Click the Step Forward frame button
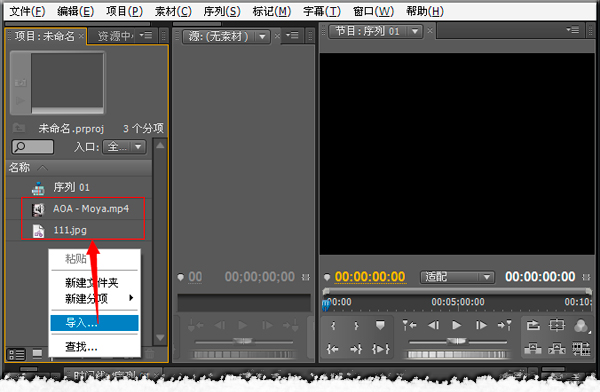 [x=481, y=325]
